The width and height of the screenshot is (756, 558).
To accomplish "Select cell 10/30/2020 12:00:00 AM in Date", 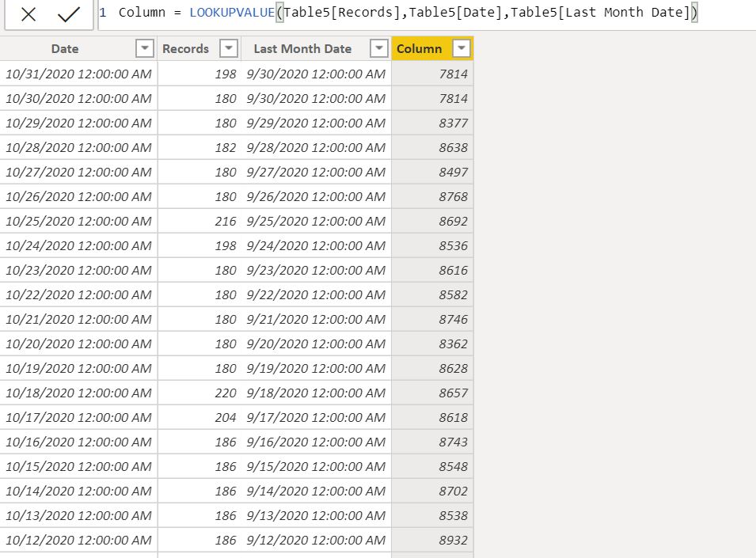I will [78, 98].
